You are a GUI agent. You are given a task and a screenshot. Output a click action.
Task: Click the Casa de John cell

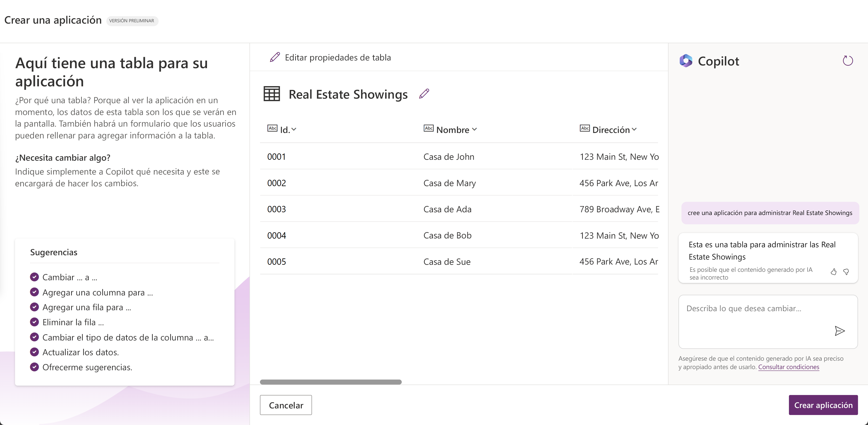click(x=449, y=157)
